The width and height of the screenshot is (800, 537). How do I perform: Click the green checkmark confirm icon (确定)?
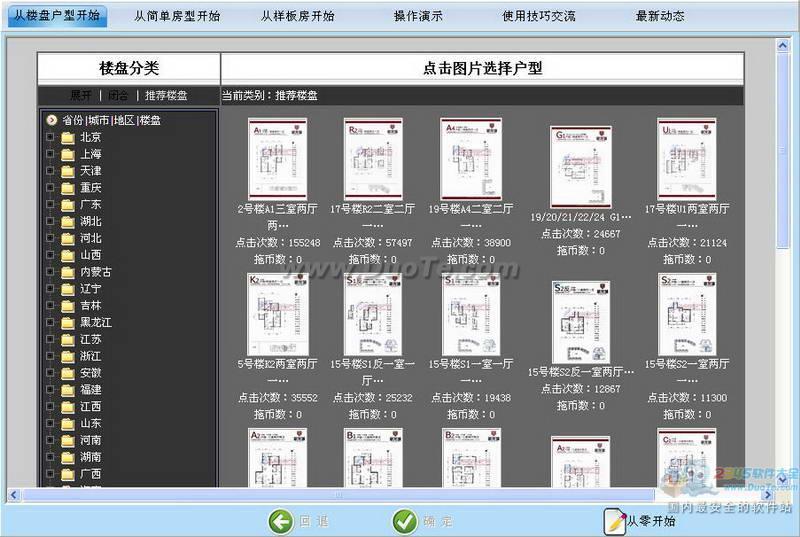click(x=405, y=520)
